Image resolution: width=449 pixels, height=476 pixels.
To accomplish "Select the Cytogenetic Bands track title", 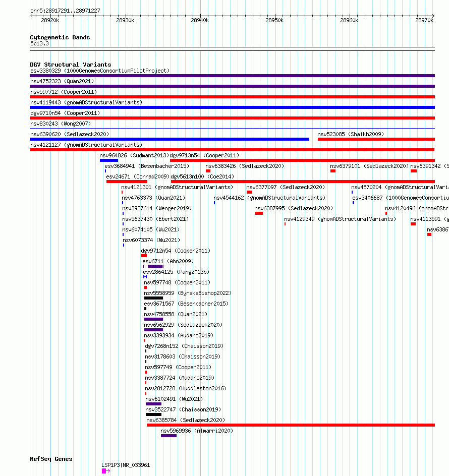I will pyautogui.click(x=60, y=37).
